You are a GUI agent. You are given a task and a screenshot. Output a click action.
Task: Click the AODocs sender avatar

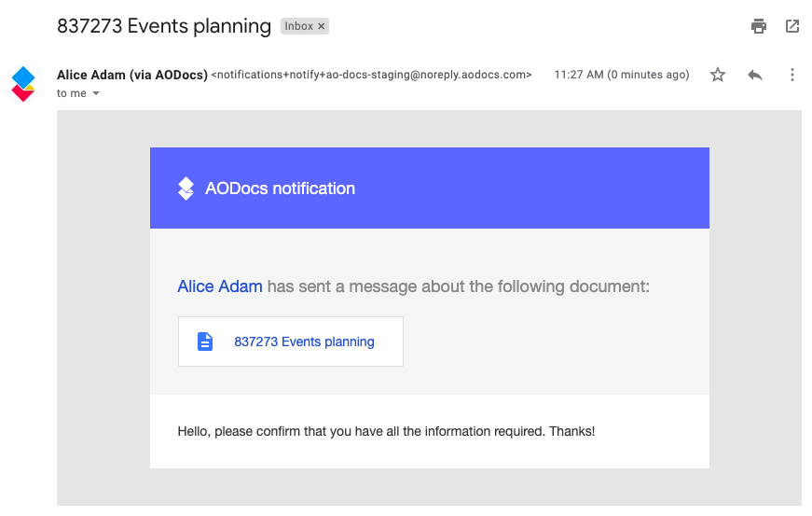pyautogui.click(x=23, y=83)
